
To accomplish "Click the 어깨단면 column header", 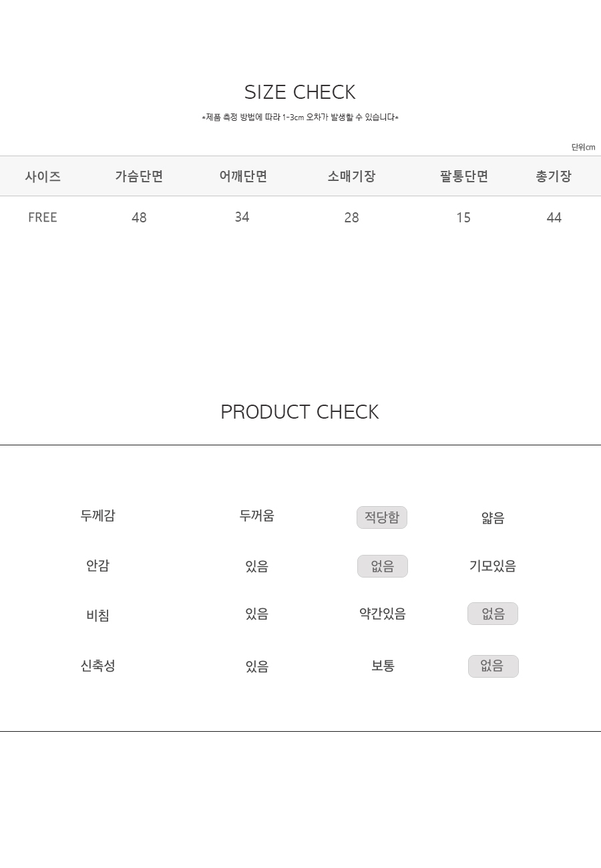I will [x=243, y=176].
